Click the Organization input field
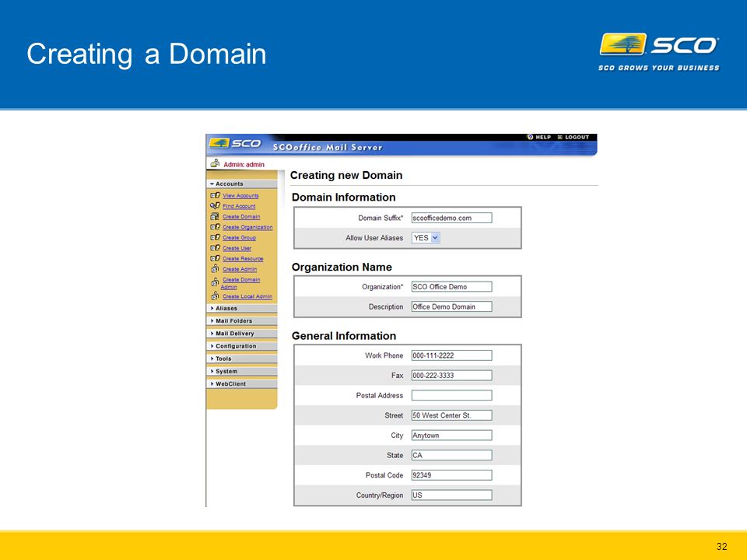Screen dimensions: 747x560 pyautogui.click(x=451, y=287)
